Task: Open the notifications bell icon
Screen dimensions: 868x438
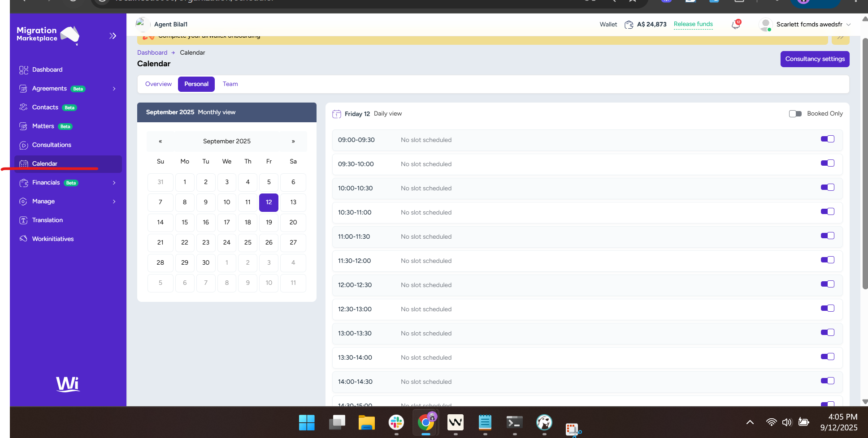Action: (736, 25)
